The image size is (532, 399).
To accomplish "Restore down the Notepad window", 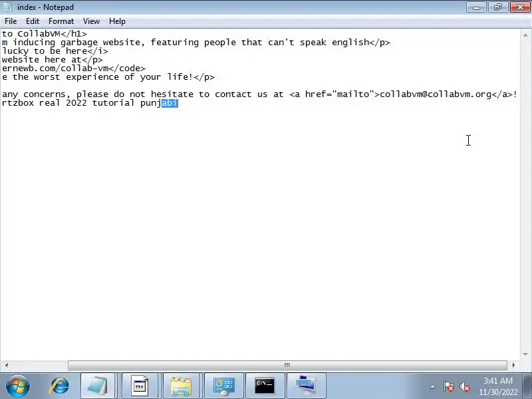I will 497,7.
